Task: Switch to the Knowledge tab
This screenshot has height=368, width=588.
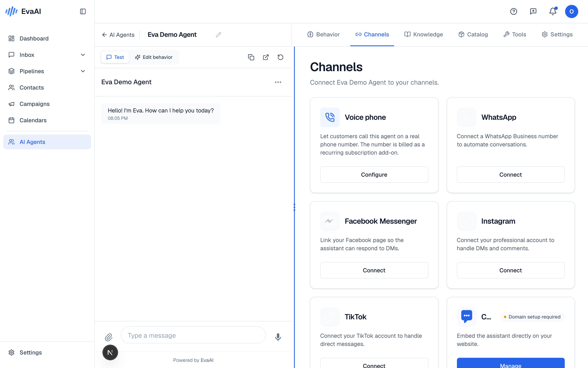Action: [x=423, y=35]
